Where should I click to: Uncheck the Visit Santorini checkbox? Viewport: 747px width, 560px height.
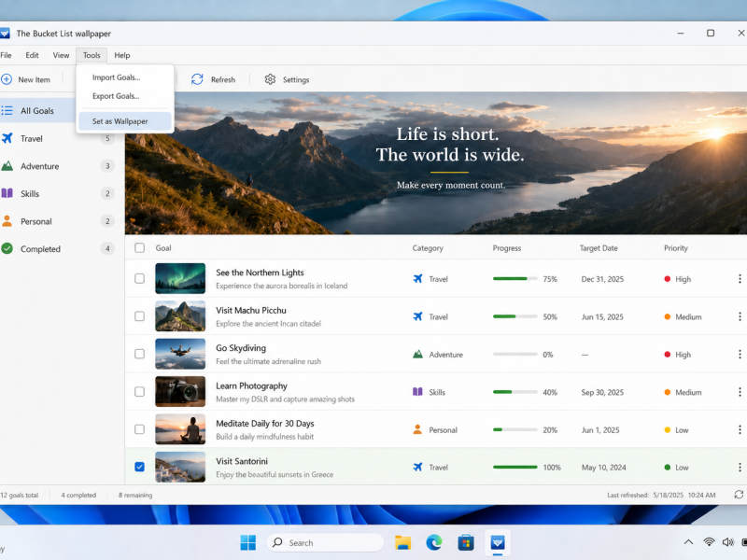[x=139, y=467]
